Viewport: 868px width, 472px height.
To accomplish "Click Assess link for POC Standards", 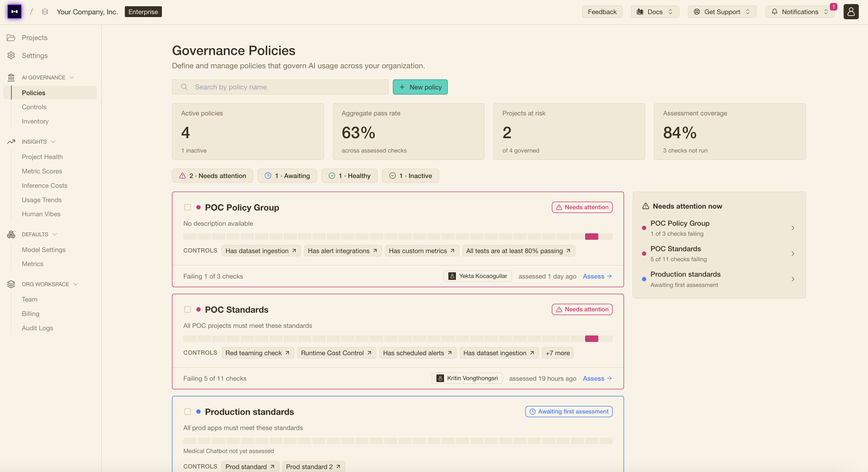I will tap(597, 378).
